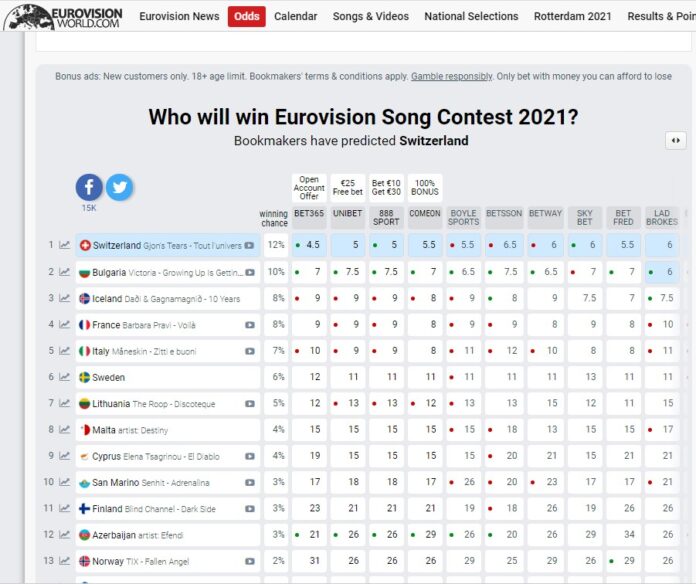Share odds page on Facebook

(x=89, y=187)
